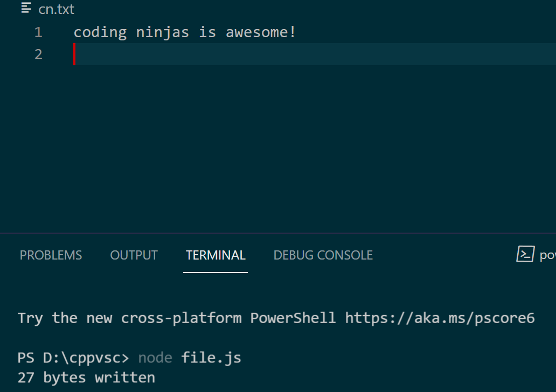Screen dimensions: 556x392
Task: Click the cn.txt editor tab
Action: pos(55,9)
